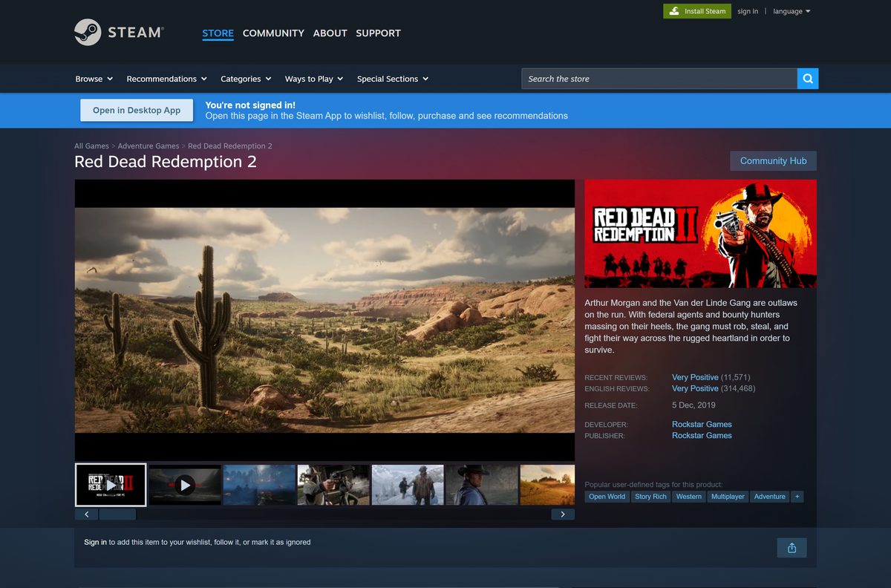Image resolution: width=891 pixels, height=588 pixels.
Task: Click the share icon button
Action: (792, 548)
